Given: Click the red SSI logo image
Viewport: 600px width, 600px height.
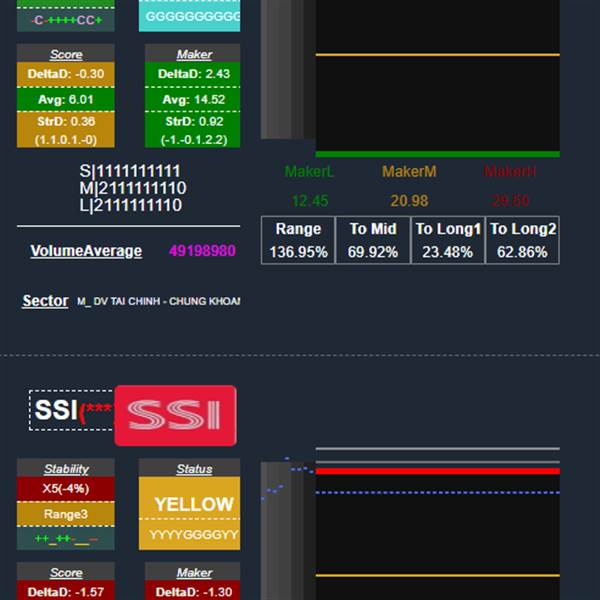Looking at the screenshot, I should pos(176,416).
